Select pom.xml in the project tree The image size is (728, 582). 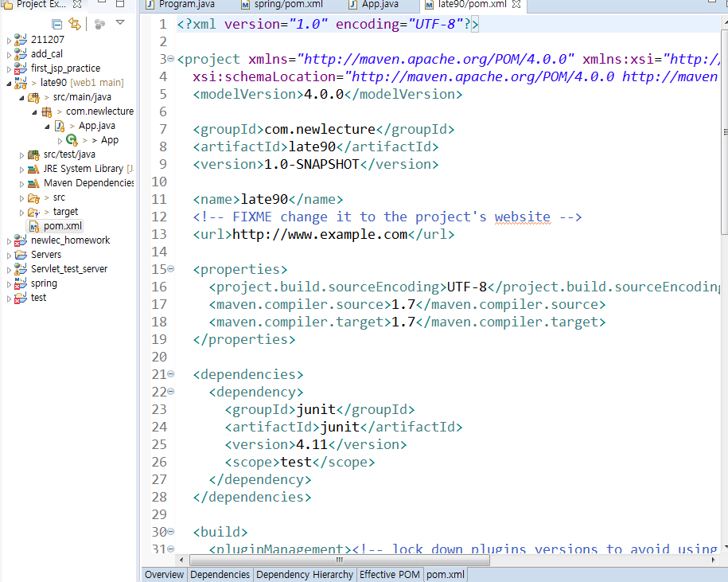(63, 226)
